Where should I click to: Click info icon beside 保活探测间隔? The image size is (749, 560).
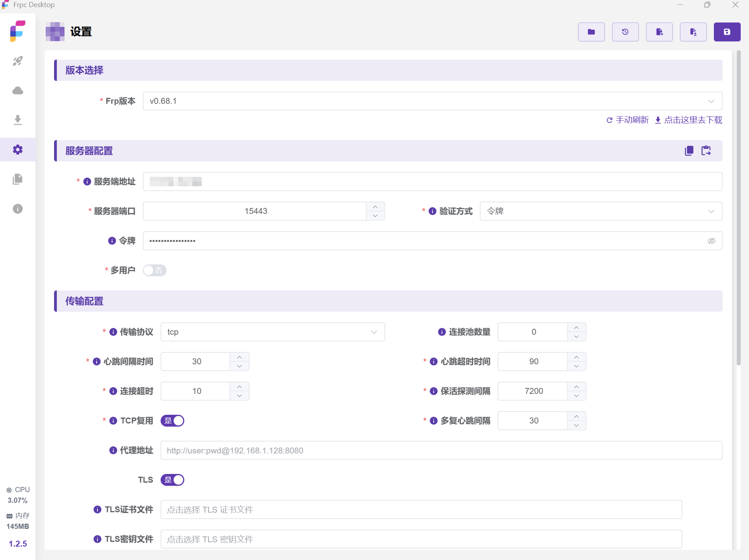coord(434,391)
